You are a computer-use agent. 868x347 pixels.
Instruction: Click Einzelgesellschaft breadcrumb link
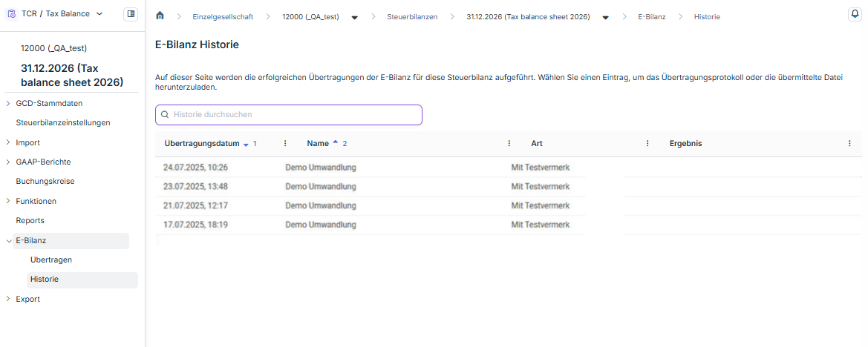coord(223,17)
